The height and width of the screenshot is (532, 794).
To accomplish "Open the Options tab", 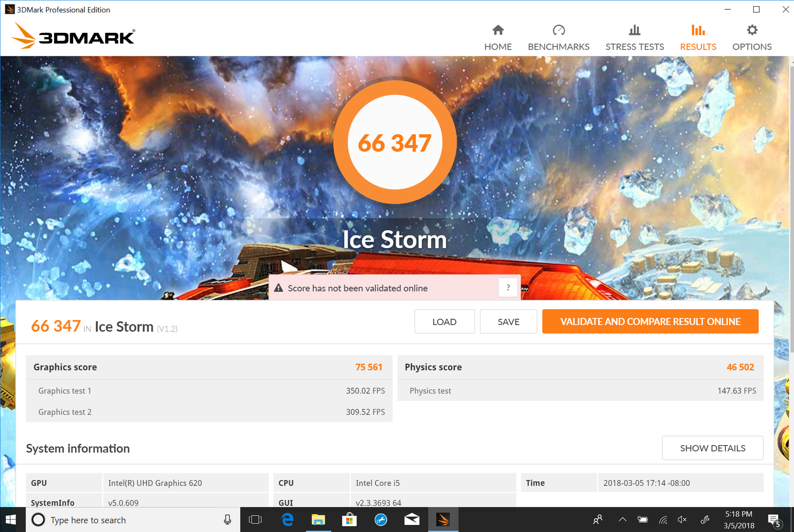I will click(752, 38).
